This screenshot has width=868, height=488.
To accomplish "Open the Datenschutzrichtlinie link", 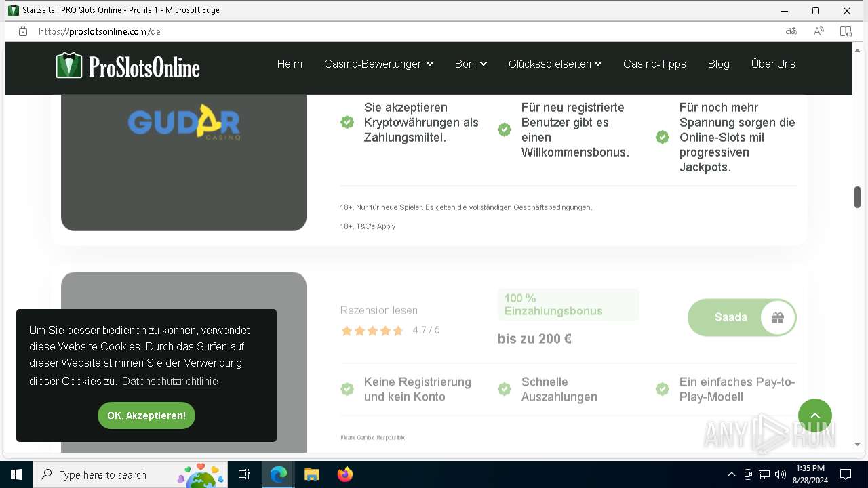I will point(170,381).
